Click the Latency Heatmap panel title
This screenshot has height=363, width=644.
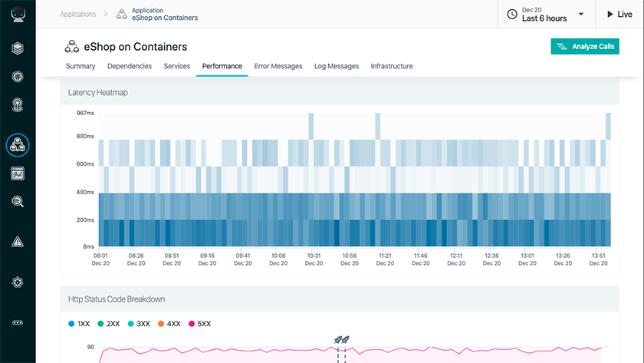point(98,93)
